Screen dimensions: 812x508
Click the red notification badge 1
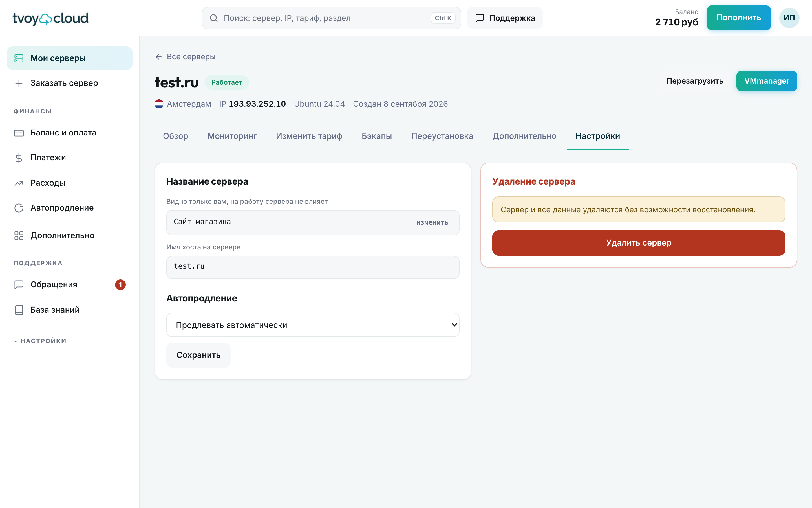120,284
